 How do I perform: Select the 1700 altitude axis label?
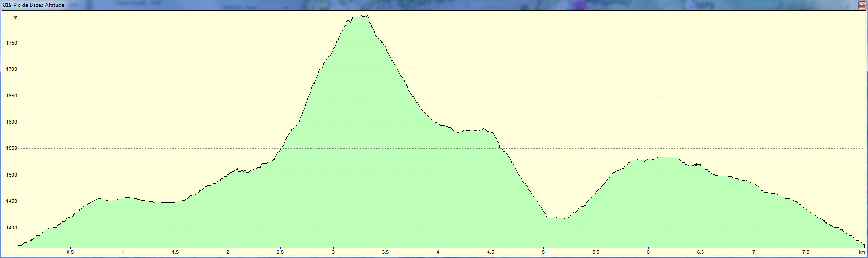[x=11, y=69]
